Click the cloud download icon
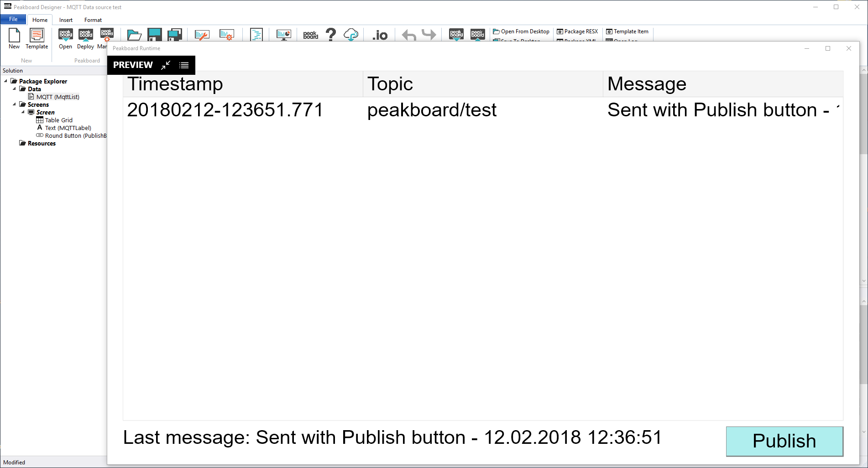The height and width of the screenshot is (468, 868). [351, 34]
